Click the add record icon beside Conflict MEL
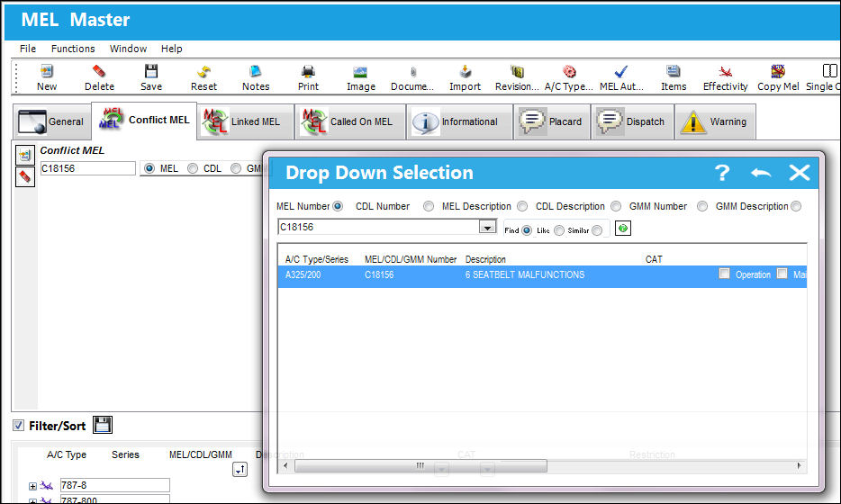This screenshot has width=841, height=504. [x=24, y=156]
